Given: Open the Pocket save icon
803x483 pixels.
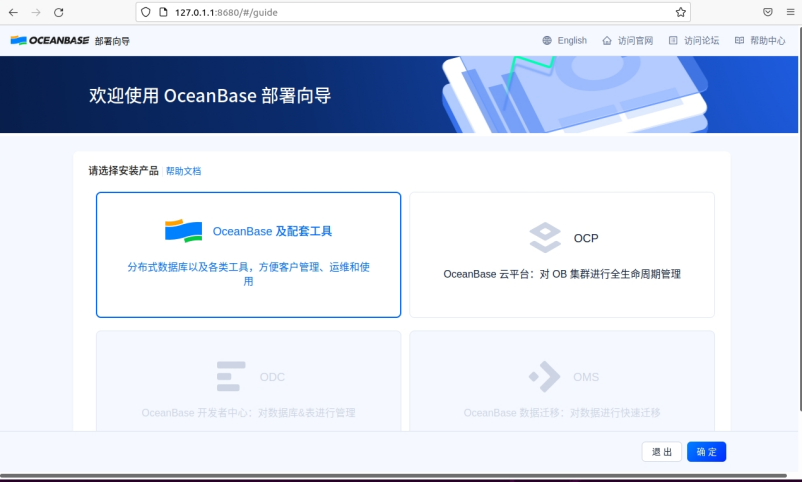Looking at the screenshot, I should click(768, 12).
